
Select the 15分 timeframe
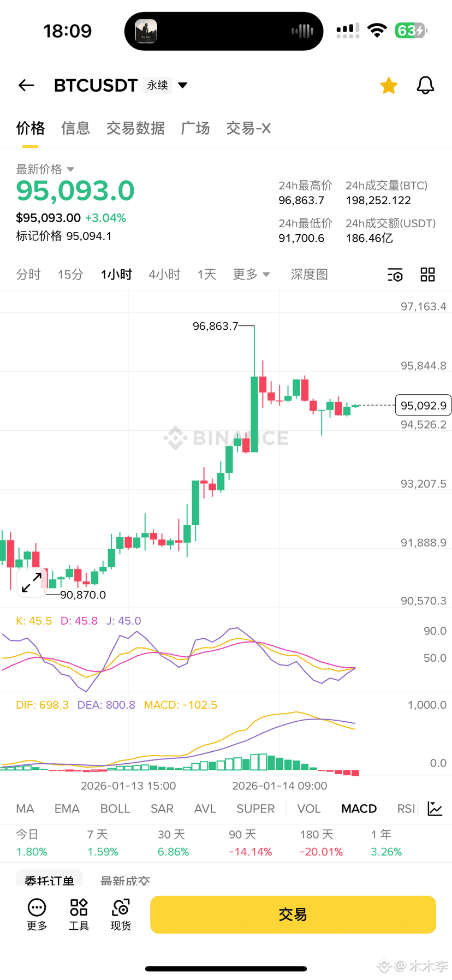point(70,274)
